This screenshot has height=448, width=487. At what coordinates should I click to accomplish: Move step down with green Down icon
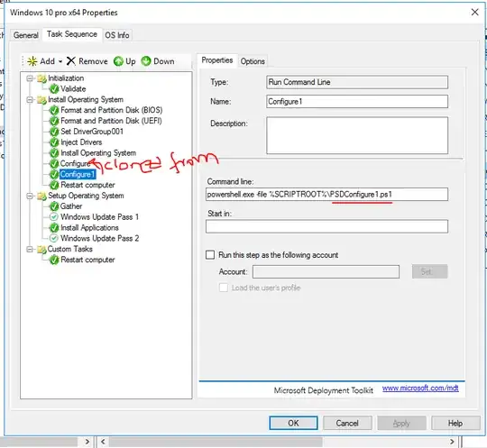click(x=146, y=61)
